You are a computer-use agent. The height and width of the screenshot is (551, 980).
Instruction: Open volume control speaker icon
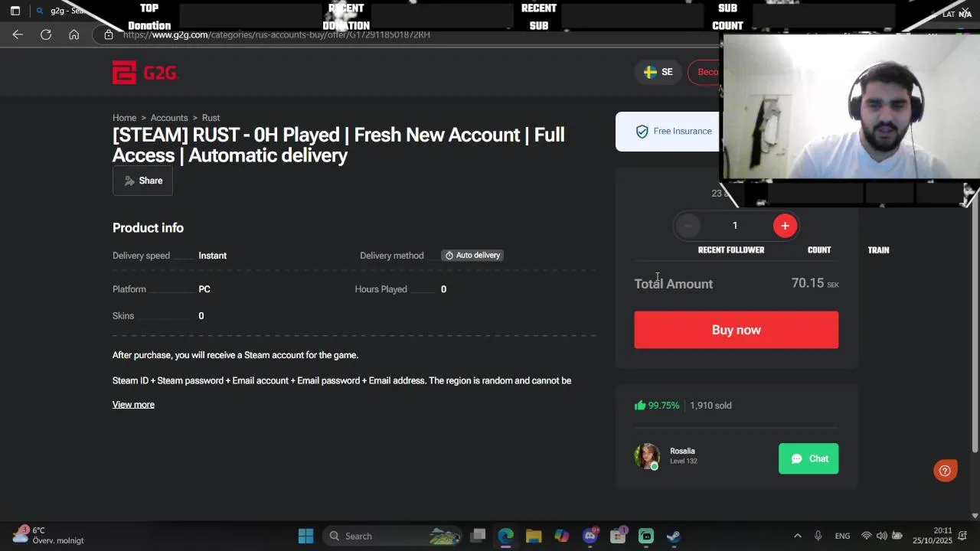coord(882,536)
